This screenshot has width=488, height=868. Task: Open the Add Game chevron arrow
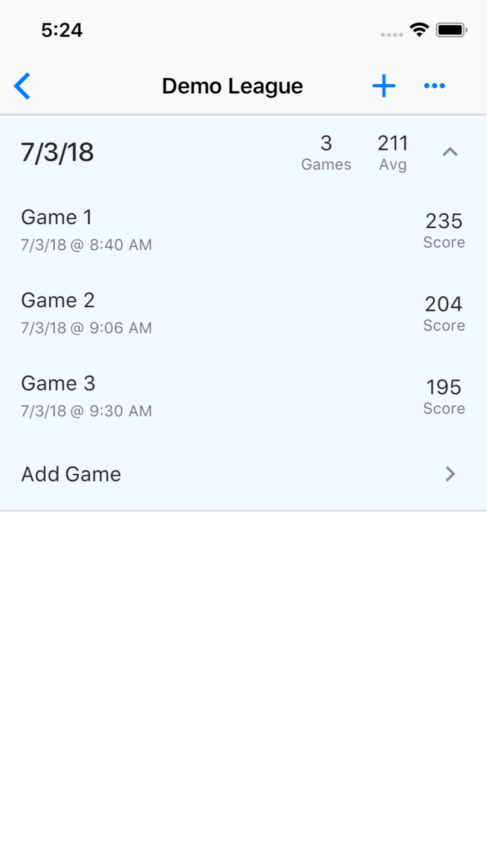tap(450, 474)
